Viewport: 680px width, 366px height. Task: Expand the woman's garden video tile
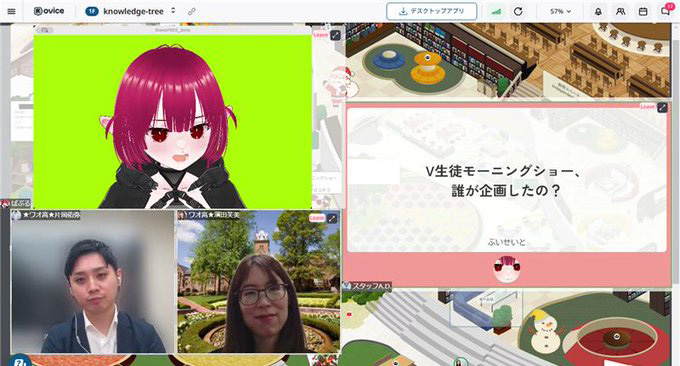pyautogui.click(x=332, y=218)
